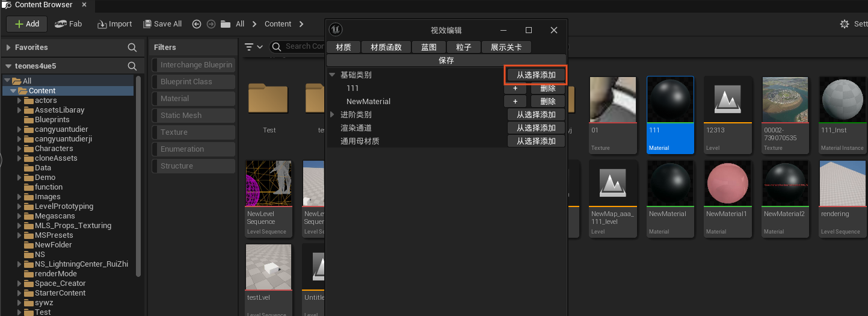This screenshot has height=316, width=868.
Task: Click the search icon beside teones4ue5
Action: click(x=132, y=66)
